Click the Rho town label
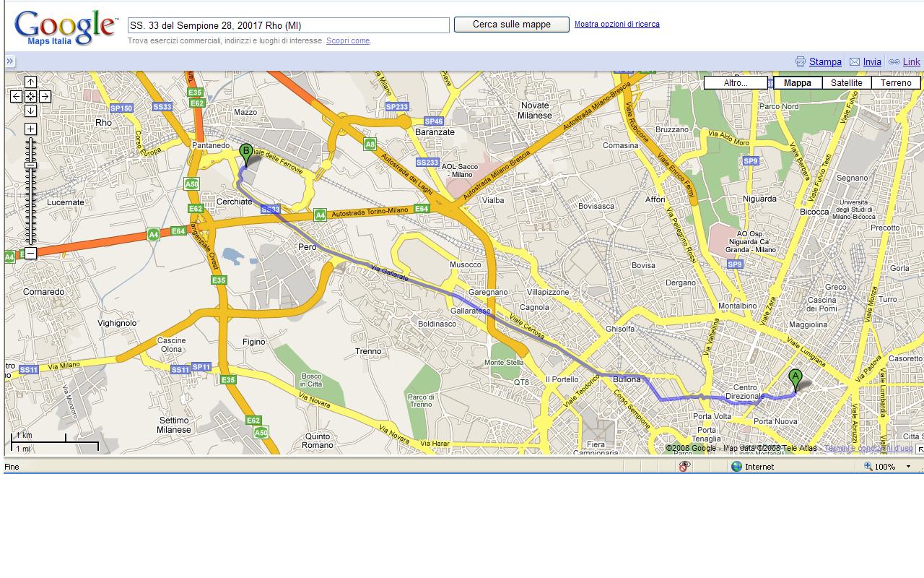Viewport: 924px width, 578px height. 103,123
